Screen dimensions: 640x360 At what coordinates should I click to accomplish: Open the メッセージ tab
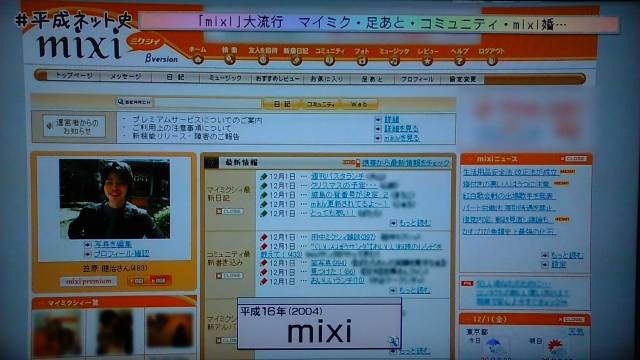pyautogui.click(x=126, y=76)
